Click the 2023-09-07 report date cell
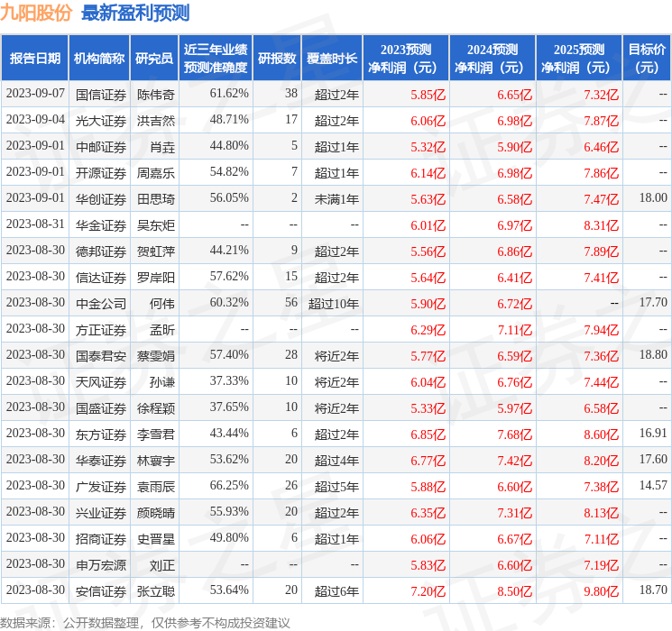 click(35, 94)
